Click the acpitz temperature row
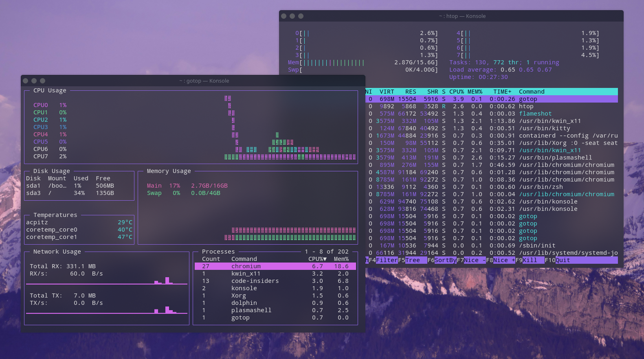The width and height of the screenshot is (644, 359). click(x=79, y=222)
